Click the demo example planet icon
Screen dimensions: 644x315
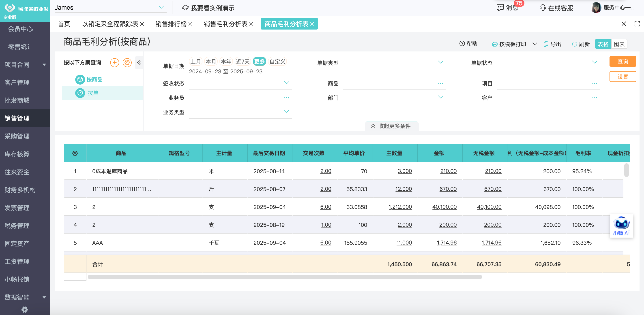pos(185,8)
